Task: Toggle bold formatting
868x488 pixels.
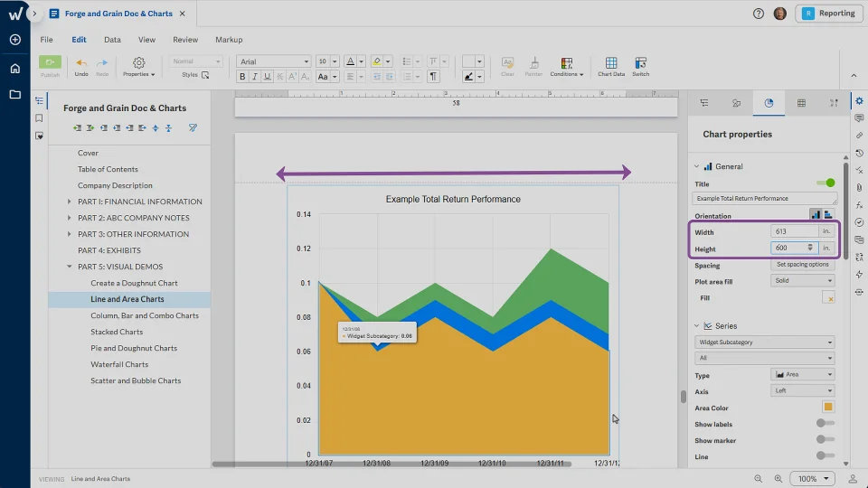Action: pos(242,77)
